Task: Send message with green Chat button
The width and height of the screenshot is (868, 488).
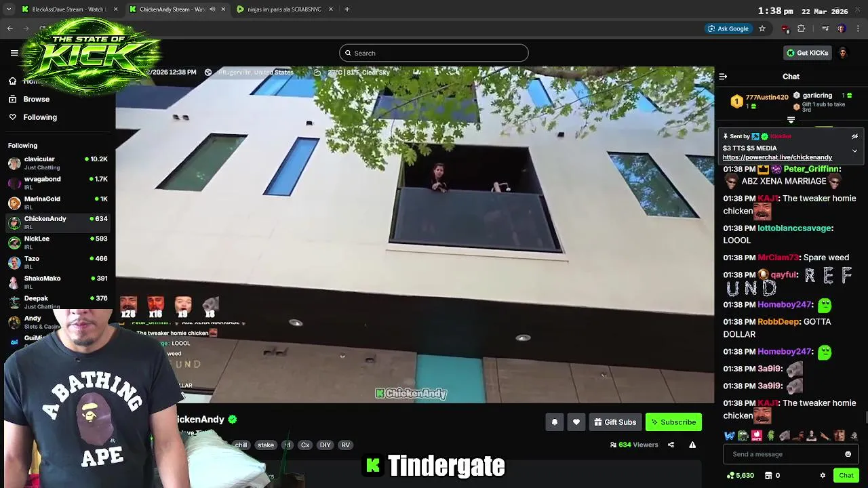Action: click(x=846, y=475)
